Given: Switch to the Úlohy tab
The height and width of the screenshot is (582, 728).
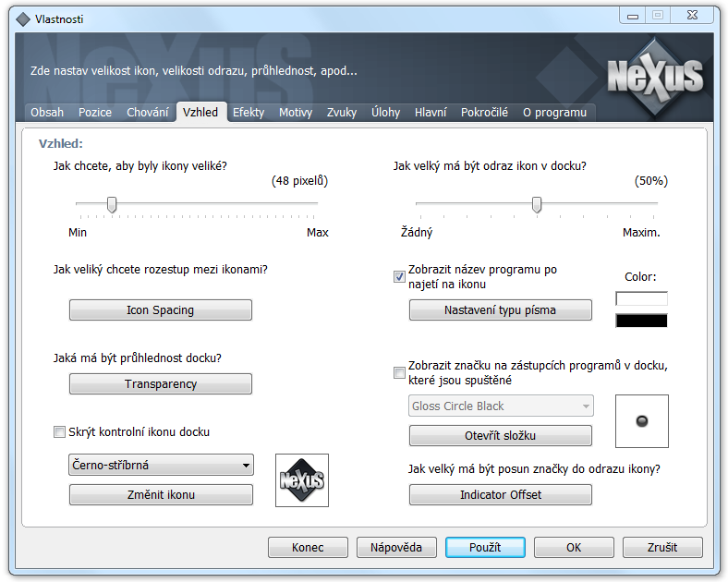Looking at the screenshot, I should [385, 113].
